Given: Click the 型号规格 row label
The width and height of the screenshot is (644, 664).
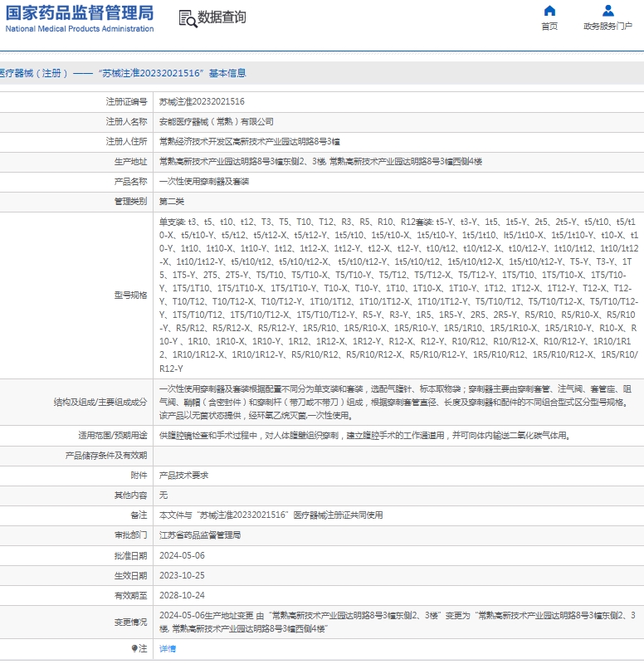Looking at the screenshot, I should tap(130, 295).
